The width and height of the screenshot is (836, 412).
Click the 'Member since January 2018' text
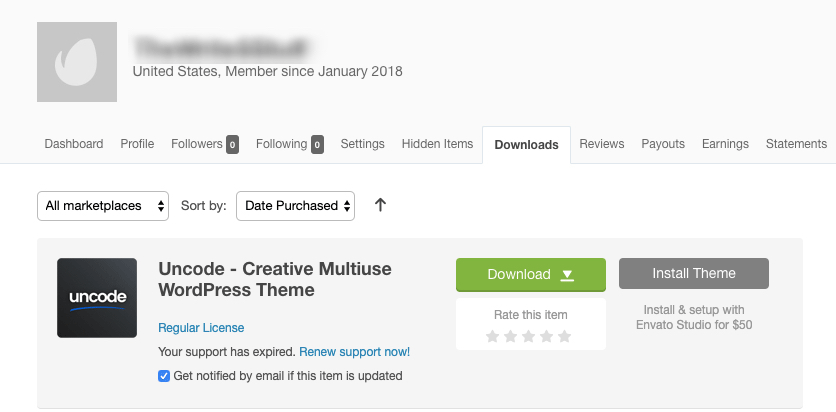(314, 71)
